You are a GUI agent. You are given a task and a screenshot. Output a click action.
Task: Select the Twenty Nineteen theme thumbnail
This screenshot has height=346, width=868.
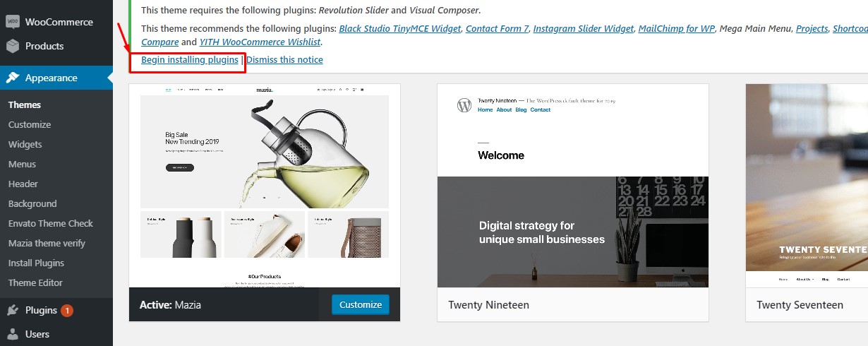[572, 186]
